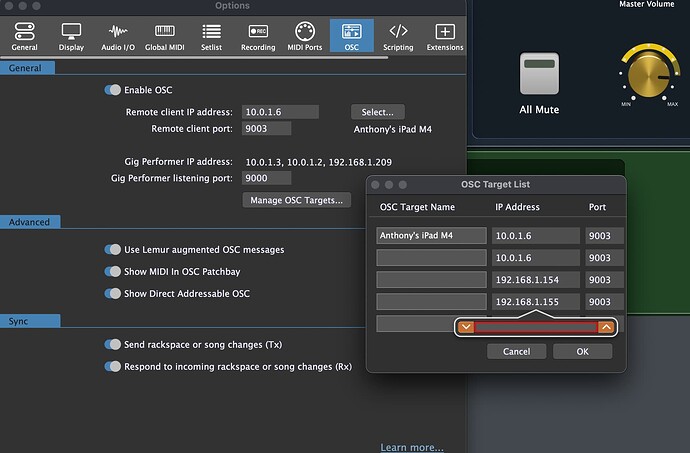This screenshot has width=690, height=453.
Task: Select the Audio I/O waveform icon
Action: 120,32
